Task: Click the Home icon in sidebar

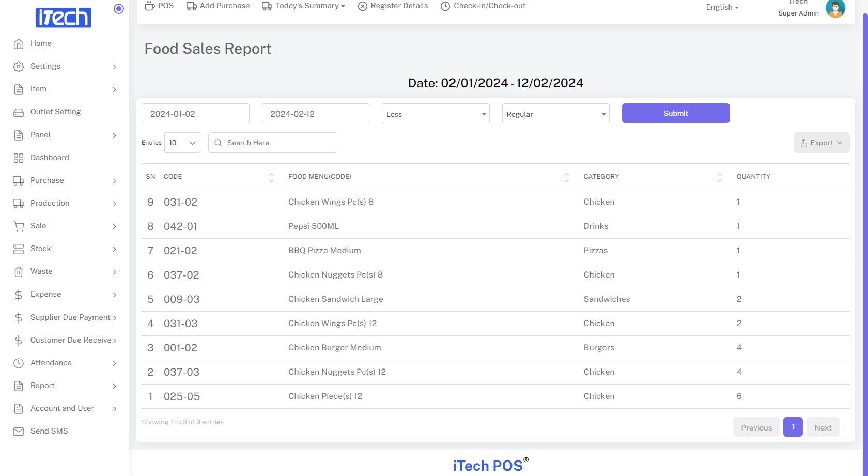Action: pos(19,44)
